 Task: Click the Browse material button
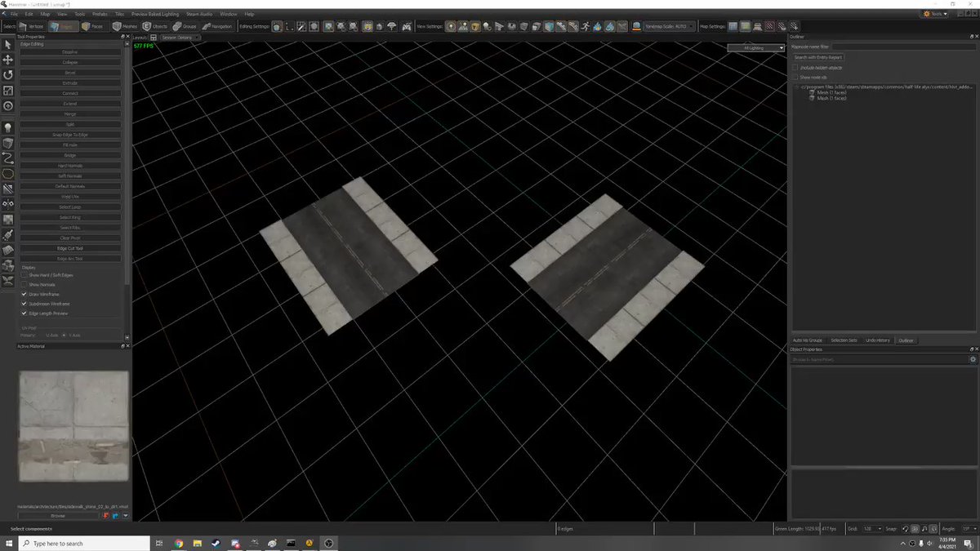coord(58,516)
